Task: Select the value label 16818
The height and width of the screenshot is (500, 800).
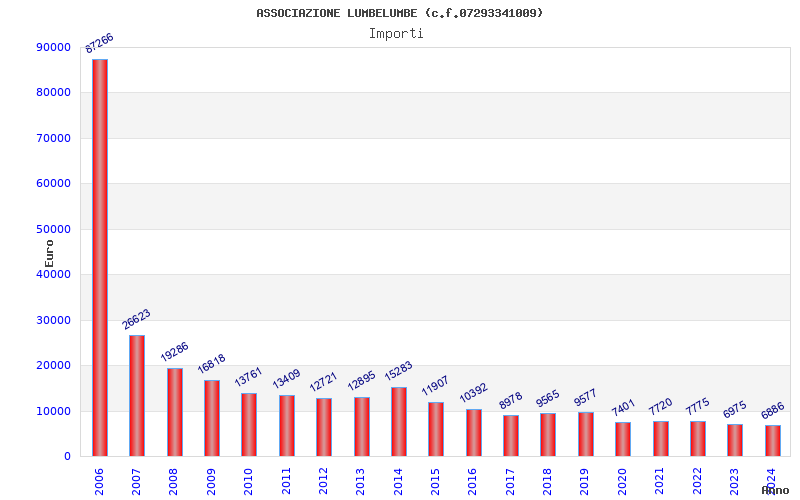Action: (x=212, y=364)
